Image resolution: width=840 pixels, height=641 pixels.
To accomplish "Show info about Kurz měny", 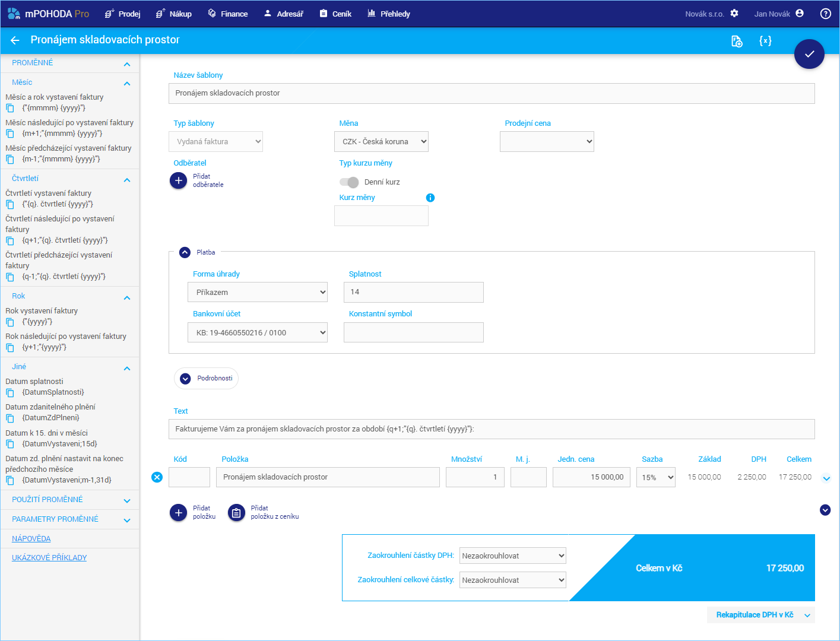I will [430, 198].
